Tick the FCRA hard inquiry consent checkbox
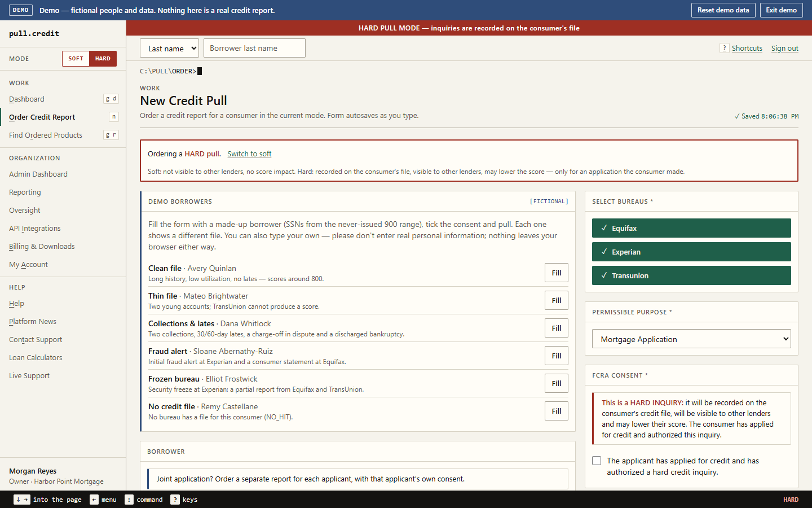 click(597, 461)
